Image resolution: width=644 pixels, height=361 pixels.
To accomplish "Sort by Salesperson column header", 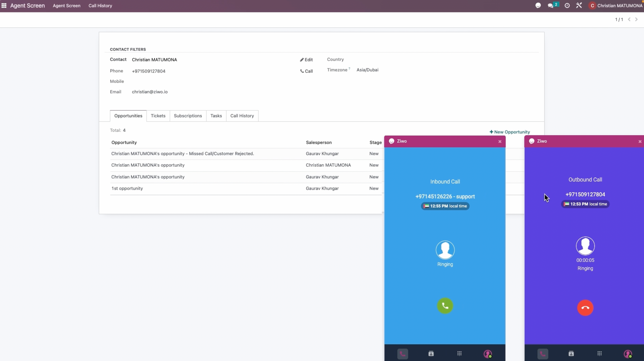I will (319, 142).
